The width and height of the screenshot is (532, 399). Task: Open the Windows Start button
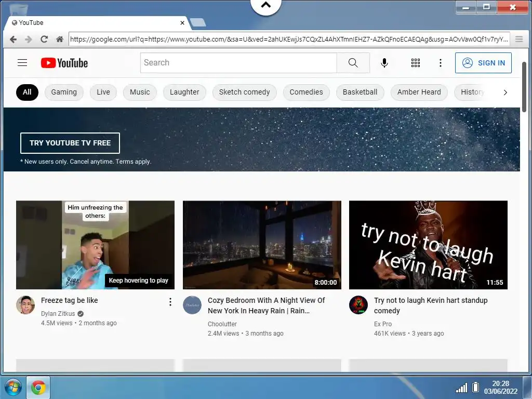click(x=13, y=388)
